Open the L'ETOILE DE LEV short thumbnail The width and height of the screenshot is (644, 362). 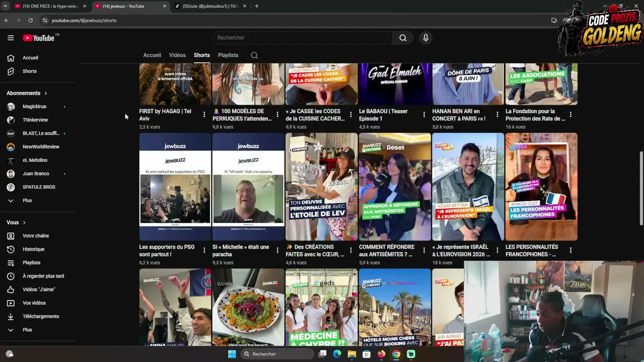point(321,187)
